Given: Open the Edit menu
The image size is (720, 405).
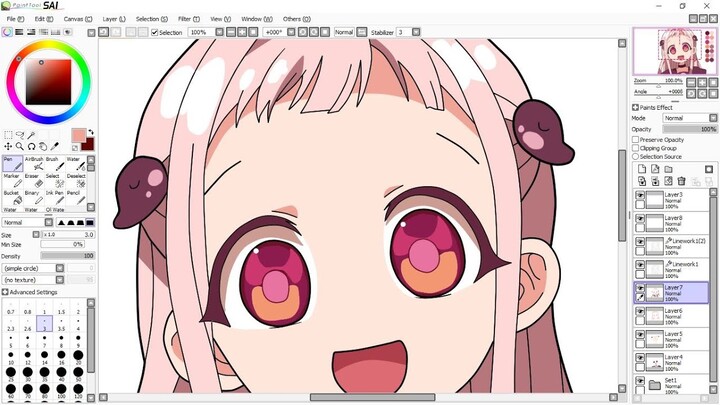Looking at the screenshot, I should 44,19.
